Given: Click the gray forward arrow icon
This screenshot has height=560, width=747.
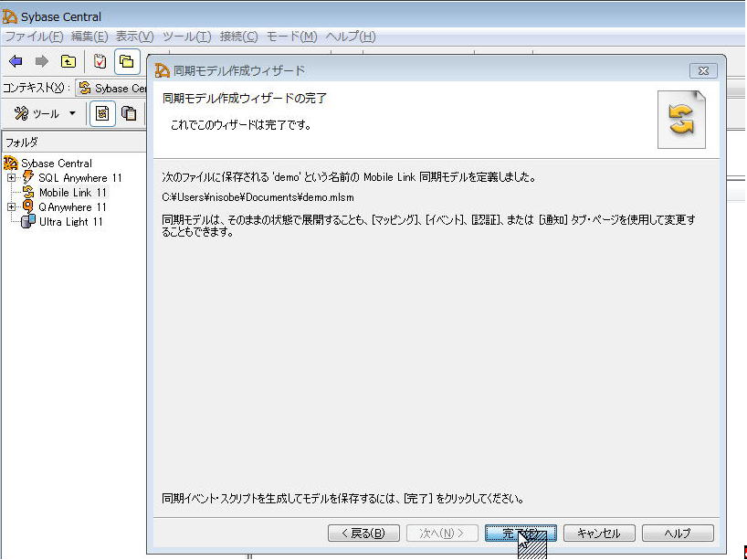Looking at the screenshot, I should pos(41,61).
